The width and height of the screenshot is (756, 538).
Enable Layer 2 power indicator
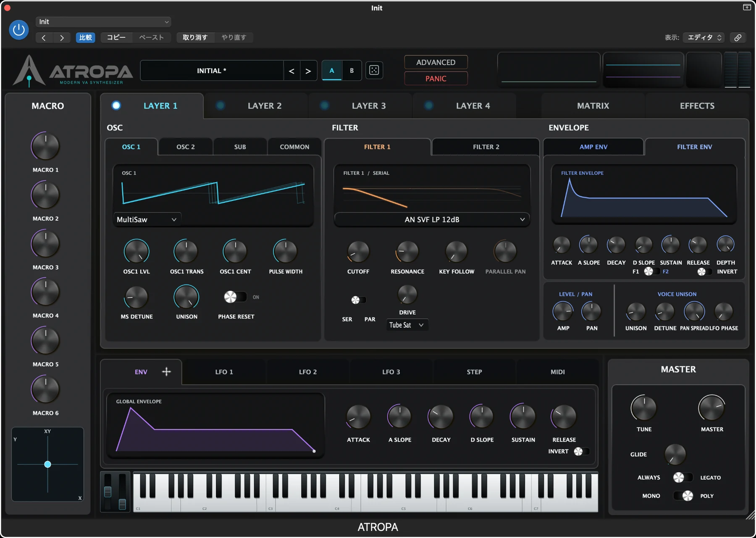point(220,105)
